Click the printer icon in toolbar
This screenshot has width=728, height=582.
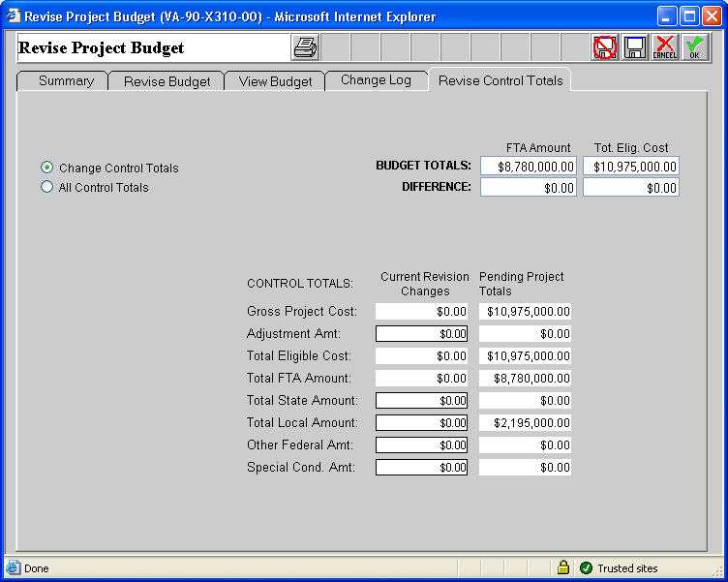point(305,47)
